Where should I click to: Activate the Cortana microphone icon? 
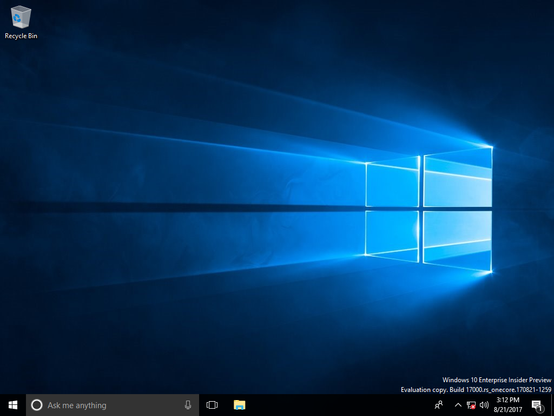[x=188, y=405]
